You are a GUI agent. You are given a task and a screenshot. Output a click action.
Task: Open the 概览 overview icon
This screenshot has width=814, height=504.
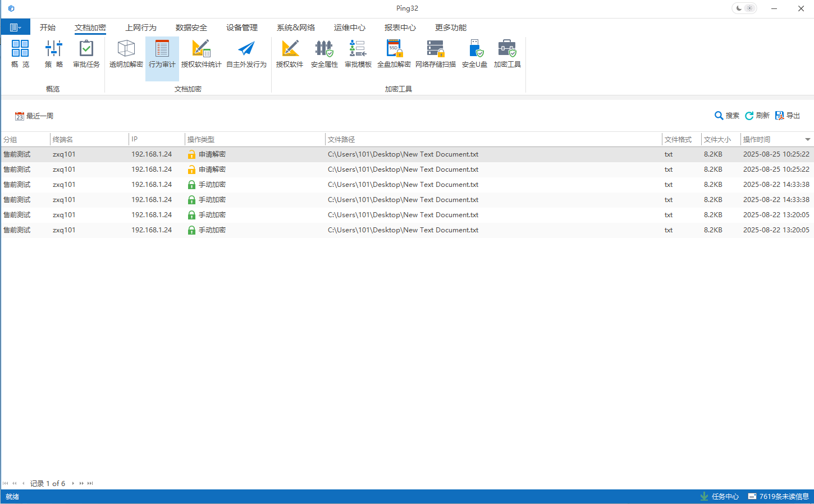click(20, 54)
